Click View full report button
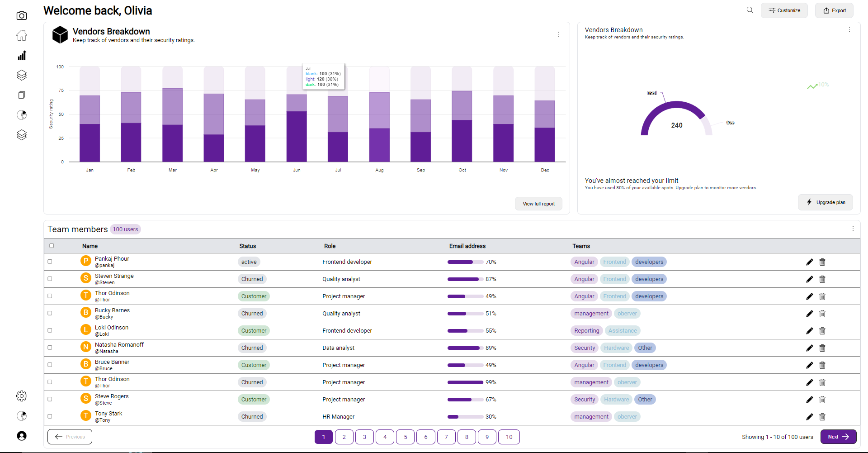 pos(538,204)
